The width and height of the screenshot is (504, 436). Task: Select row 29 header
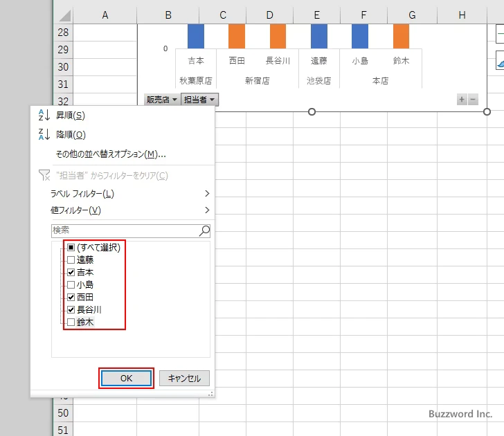[x=63, y=50]
